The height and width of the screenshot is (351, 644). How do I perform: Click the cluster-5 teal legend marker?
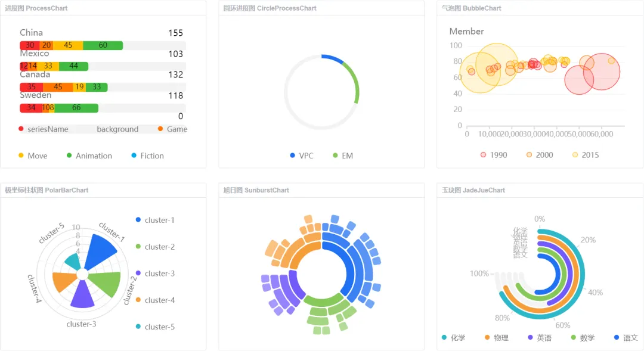[x=138, y=327]
